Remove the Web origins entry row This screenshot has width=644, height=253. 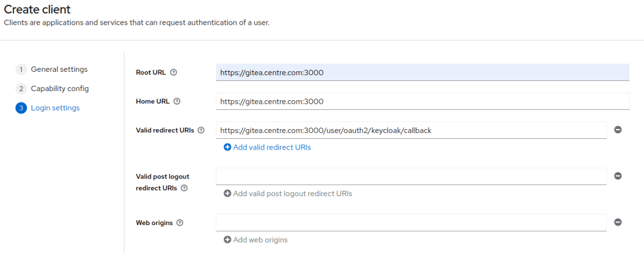[x=618, y=222]
